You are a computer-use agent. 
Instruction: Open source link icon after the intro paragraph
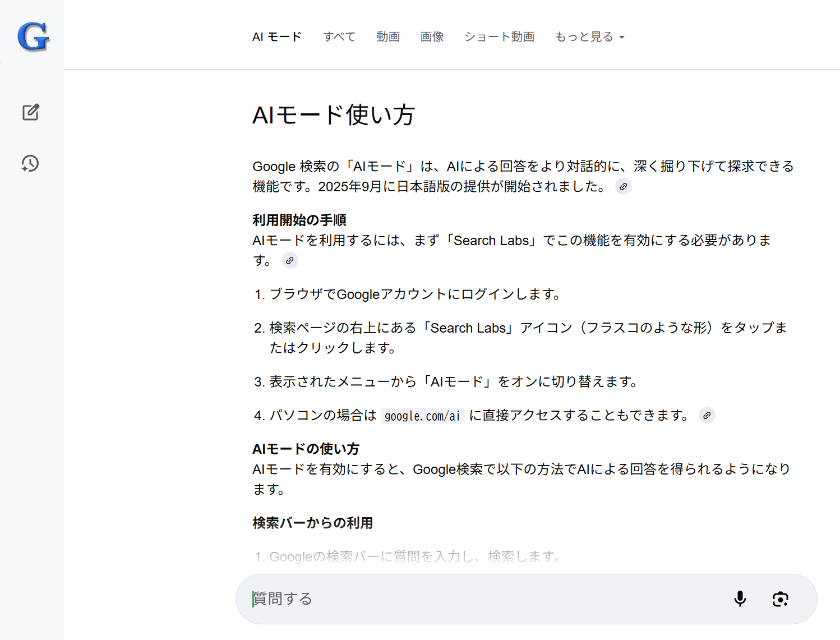[623, 187]
